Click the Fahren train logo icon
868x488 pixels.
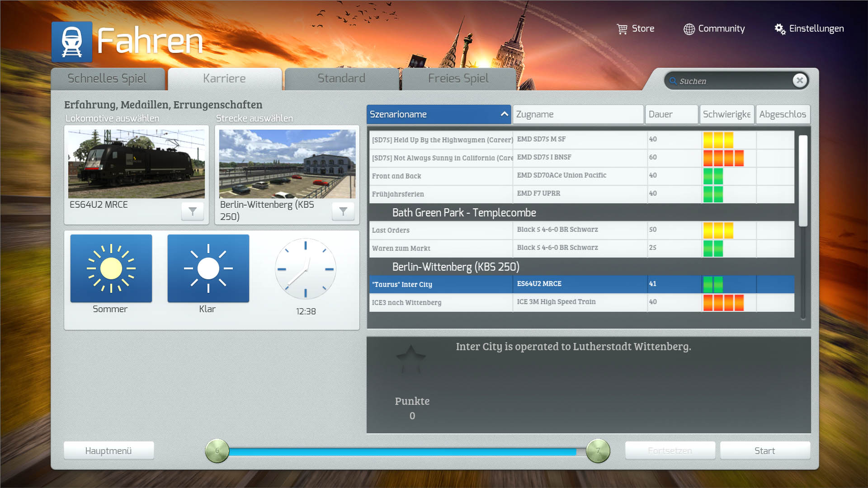(72, 42)
